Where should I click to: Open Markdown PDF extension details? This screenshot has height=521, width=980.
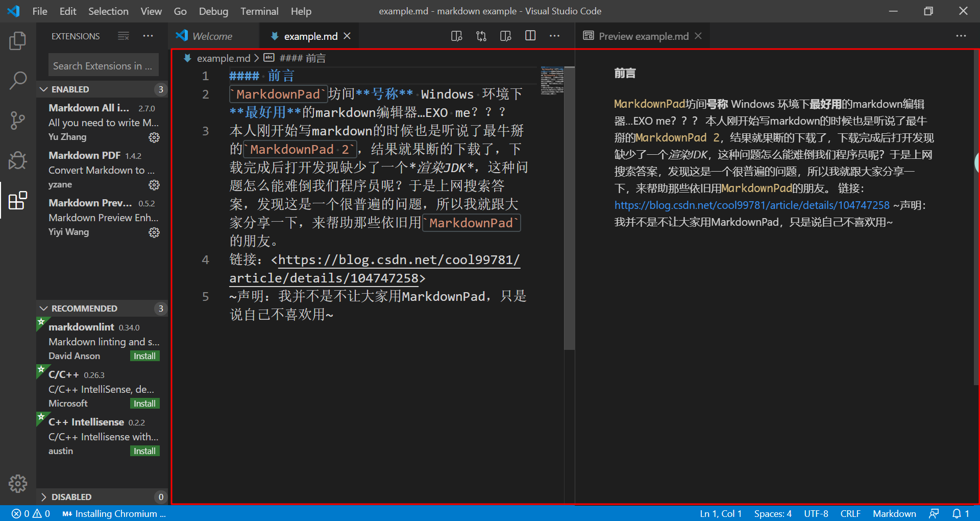102,170
